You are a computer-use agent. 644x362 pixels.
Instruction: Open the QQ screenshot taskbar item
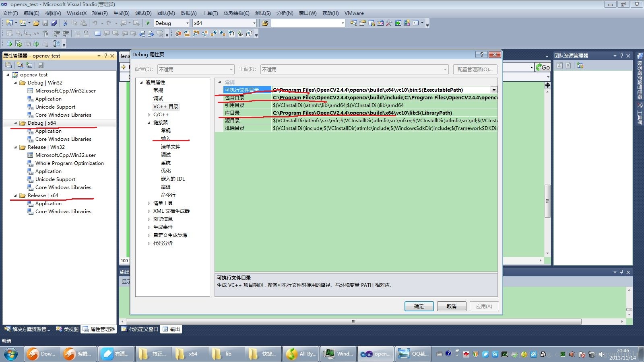click(413, 354)
